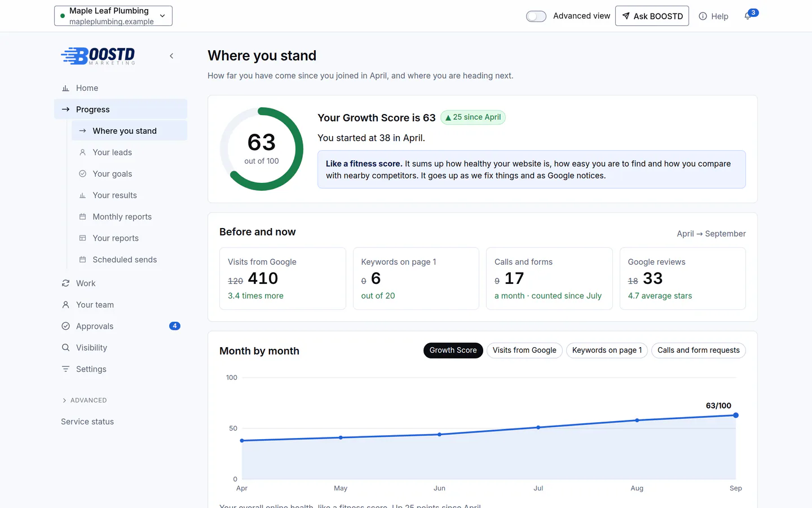Click the Monthly reports calendar icon

pos(82,217)
